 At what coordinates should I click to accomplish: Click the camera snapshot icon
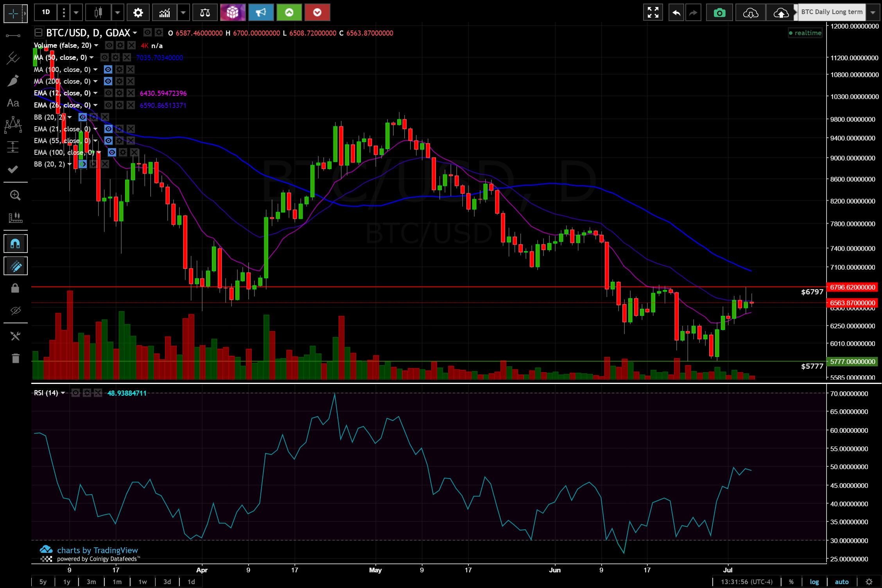click(x=719, y=13)
